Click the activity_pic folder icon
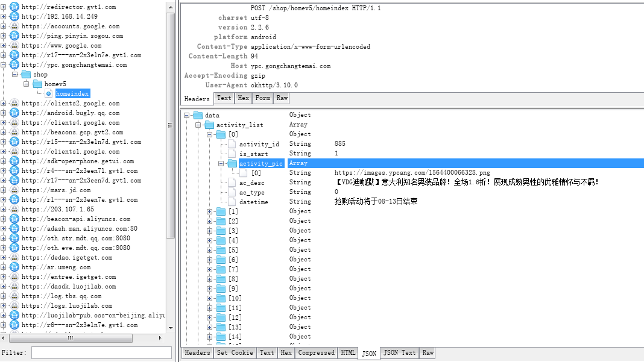The width and height of the screenshot is (644, 362). (x=233, y=163)
